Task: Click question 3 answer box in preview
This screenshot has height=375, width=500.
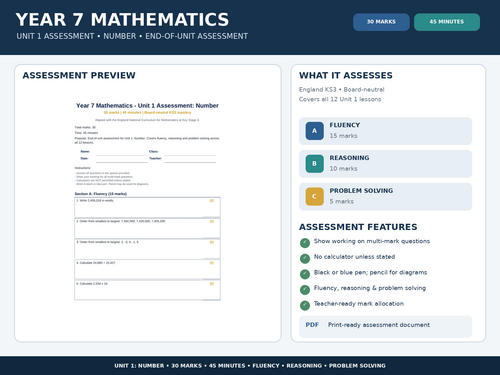Action: pyautogui.click(x=147, y=249)
